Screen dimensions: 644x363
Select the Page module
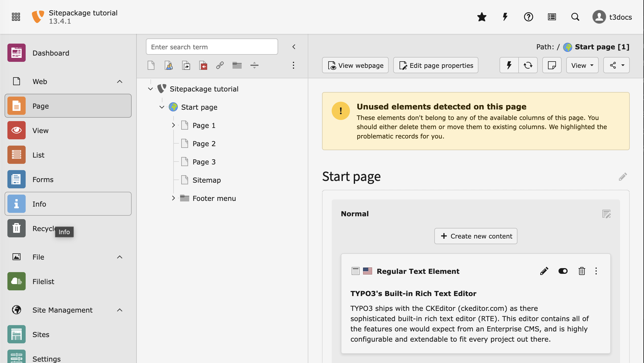(x=68, y=106)
